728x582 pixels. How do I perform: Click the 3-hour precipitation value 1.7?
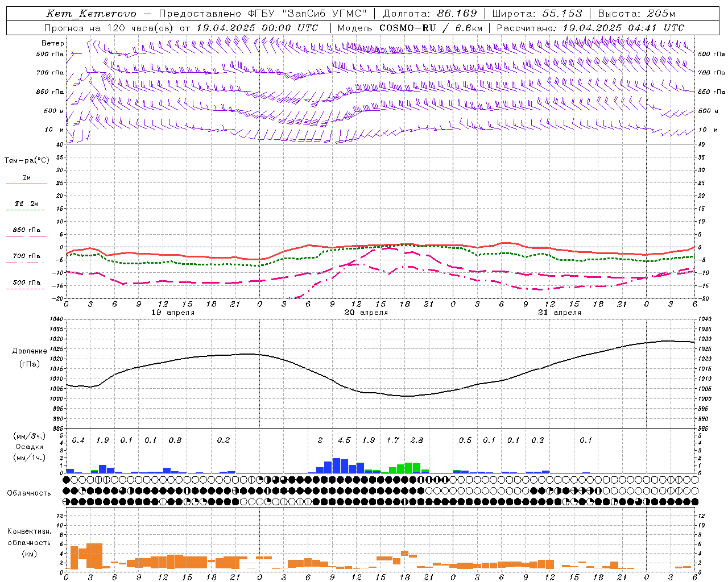[x=392, y=440]
